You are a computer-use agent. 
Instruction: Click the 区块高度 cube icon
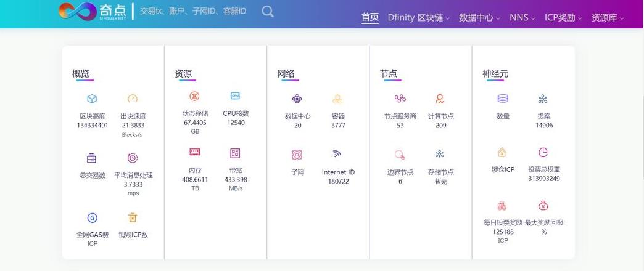[x=92, y=99]
